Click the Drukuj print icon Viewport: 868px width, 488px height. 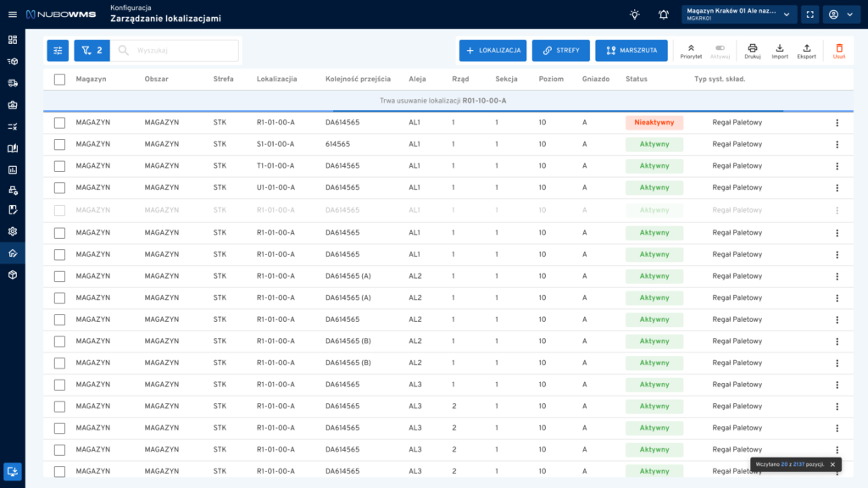click(x=752, y=50)
